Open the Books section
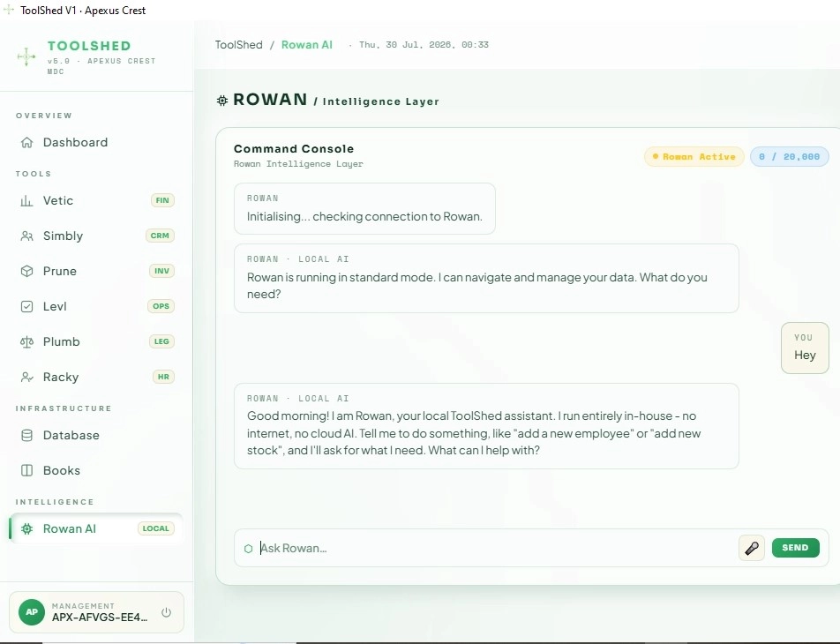This screenshot has height=644, width=840. [x=96, y=470]
